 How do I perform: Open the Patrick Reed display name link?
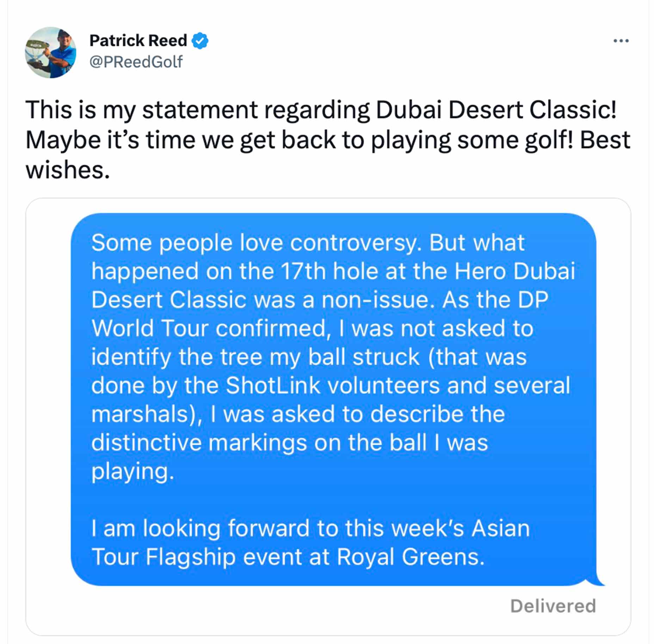(138, 41)
